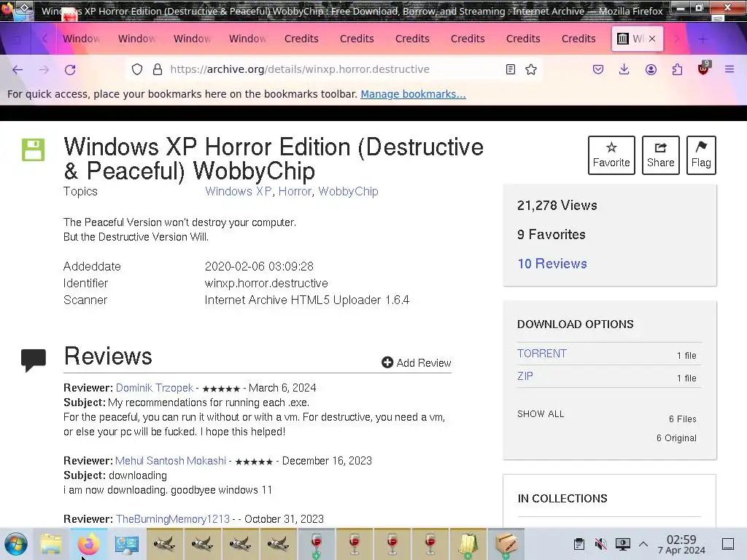Image resolution: width=747 pixels, height=560 pixels.
Task: Open the Horror topic link
Action: pos(295,192)
